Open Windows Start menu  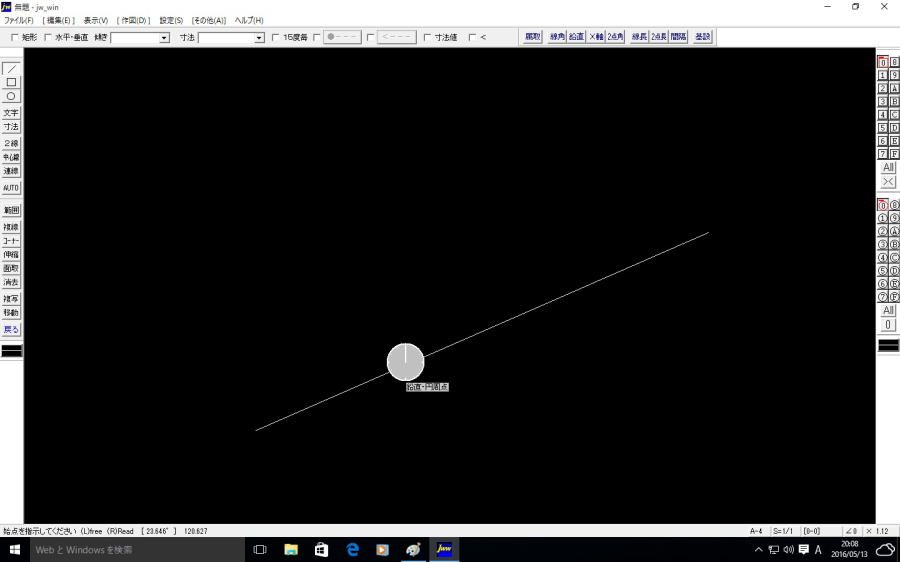pyautogui.click(x=15, y=549)
